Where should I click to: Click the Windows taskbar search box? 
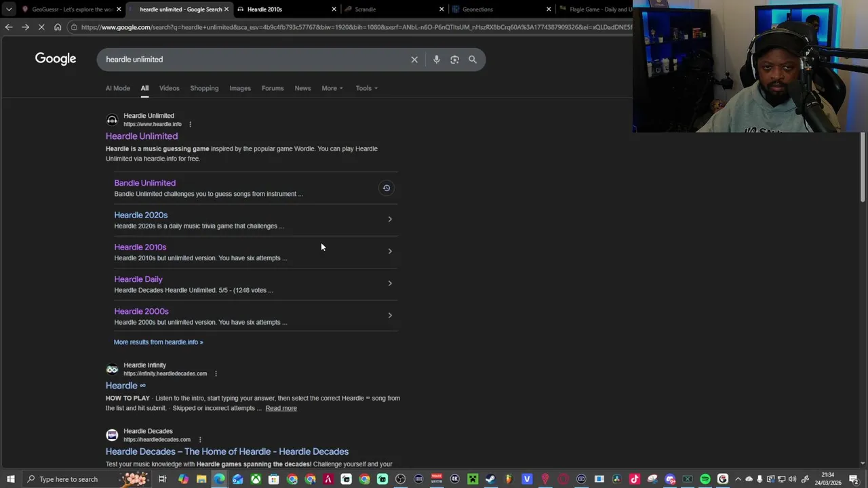[87, 479]
